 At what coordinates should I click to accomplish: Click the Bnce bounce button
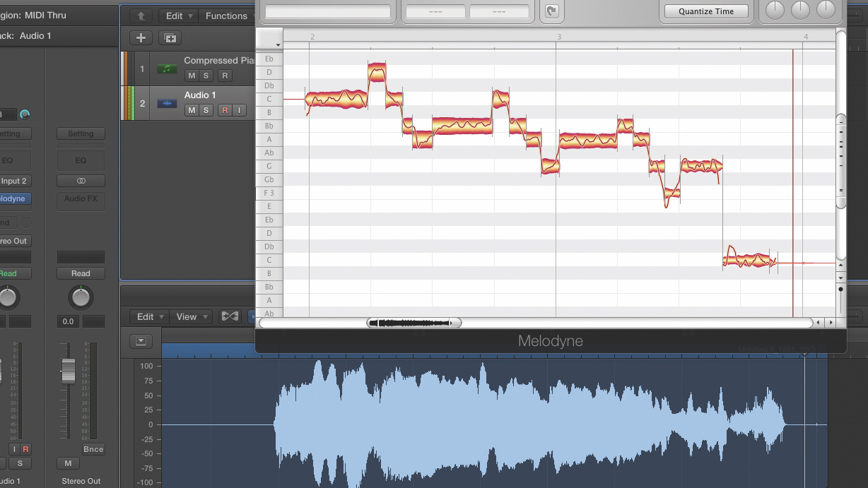93,449
